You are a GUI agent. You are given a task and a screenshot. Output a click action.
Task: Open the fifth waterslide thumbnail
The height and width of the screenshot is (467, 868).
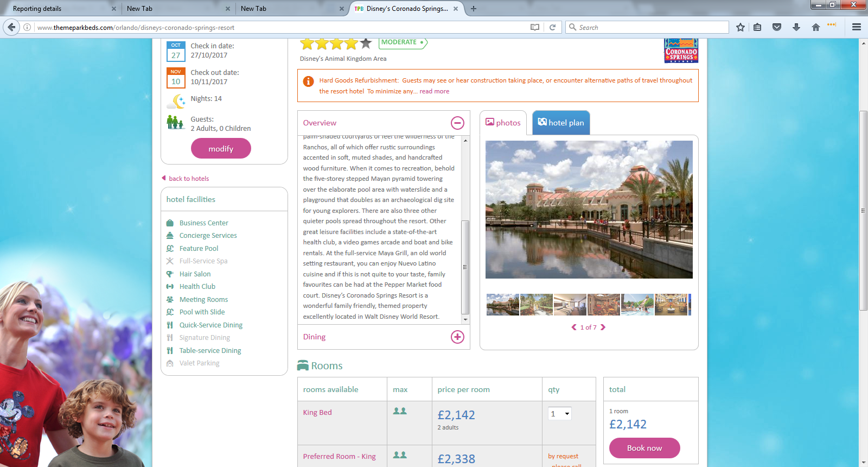(637, 305)
